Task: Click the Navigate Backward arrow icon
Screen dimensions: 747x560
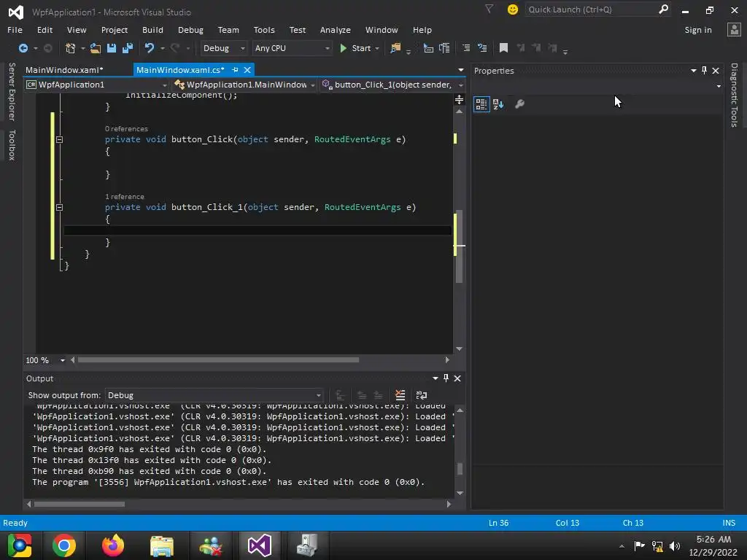Action: coord(23,48)
